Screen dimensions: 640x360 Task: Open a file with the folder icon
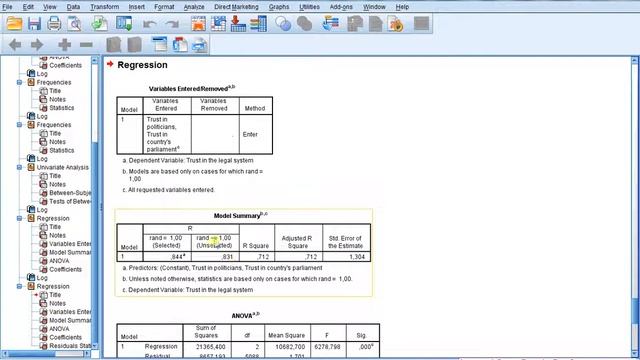(x=14, y=24)
